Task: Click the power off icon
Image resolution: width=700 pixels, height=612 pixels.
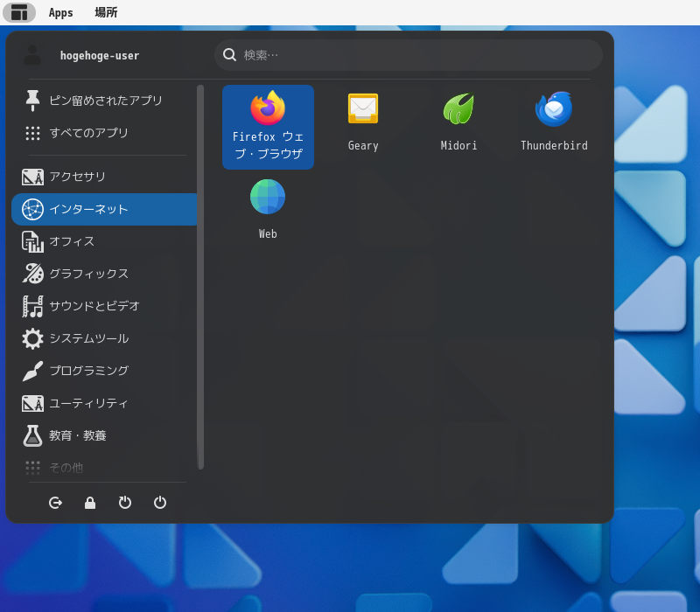Action: pos(160,503)
